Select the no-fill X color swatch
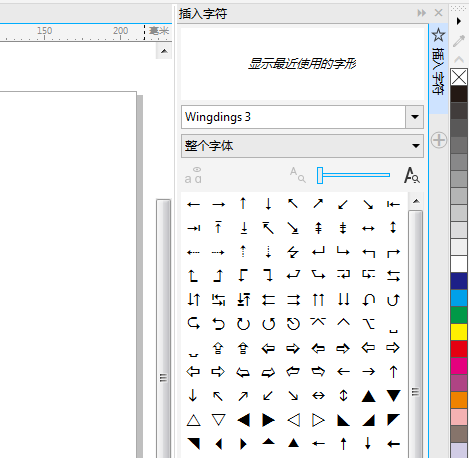This screenshot has height=458, width=470. tap(459, 77)
